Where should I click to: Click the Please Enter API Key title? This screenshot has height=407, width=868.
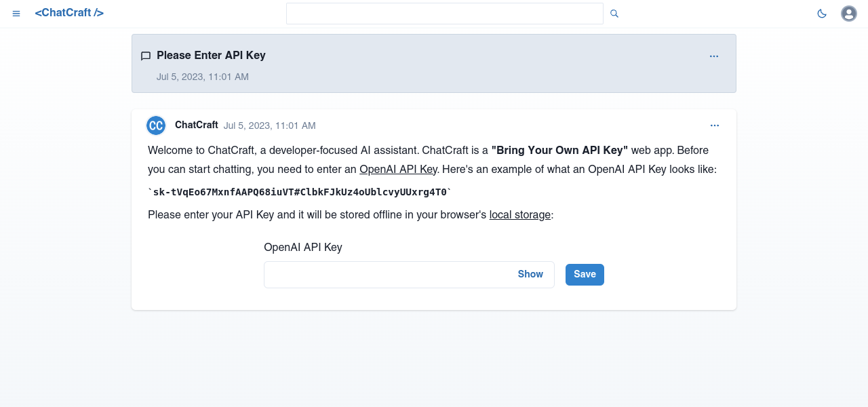211,56
